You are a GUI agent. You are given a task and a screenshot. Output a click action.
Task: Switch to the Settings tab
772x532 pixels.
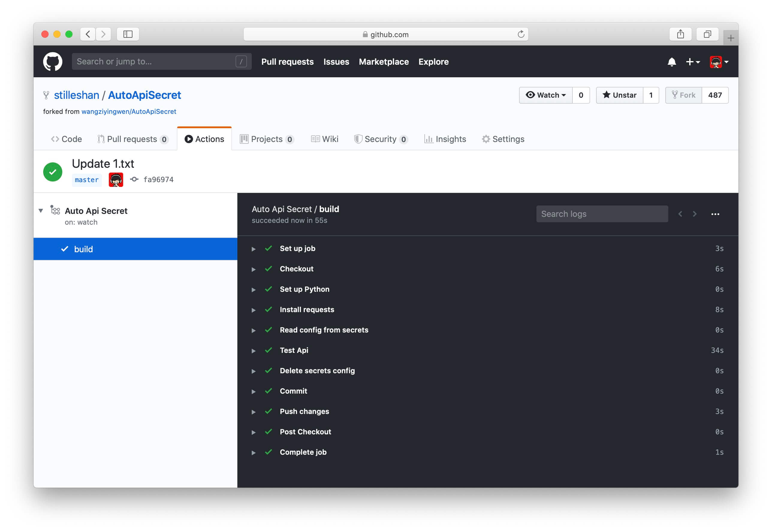(x=503, y=139)
